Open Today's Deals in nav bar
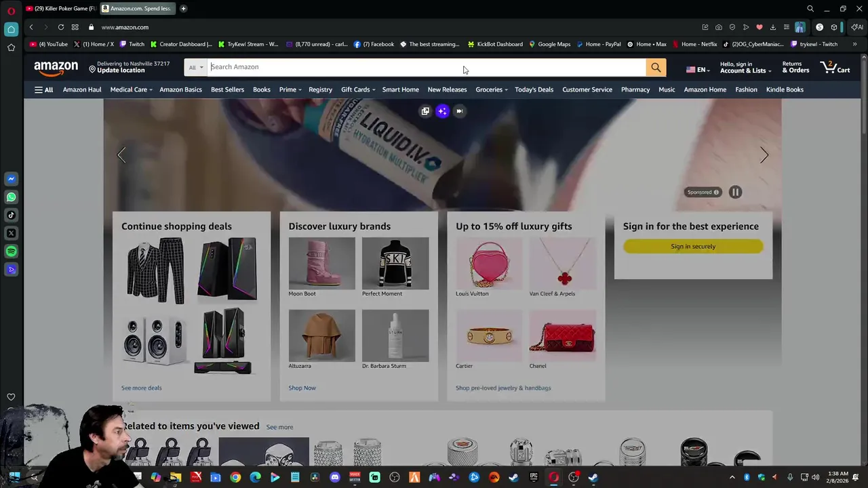The image size is (868, 488). [x=534, y=89]
